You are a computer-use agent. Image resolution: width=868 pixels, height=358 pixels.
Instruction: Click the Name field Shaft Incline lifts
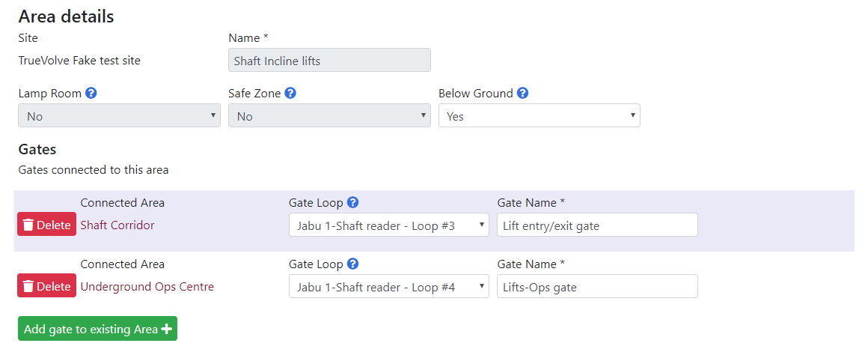pos(329,61)
